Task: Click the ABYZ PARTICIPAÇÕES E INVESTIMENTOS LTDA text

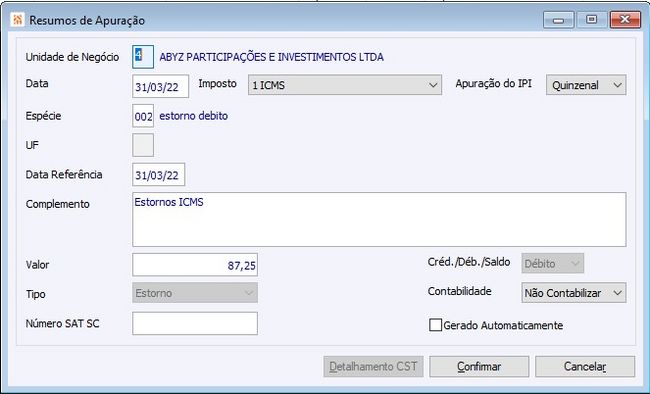Action: (272, 57)
